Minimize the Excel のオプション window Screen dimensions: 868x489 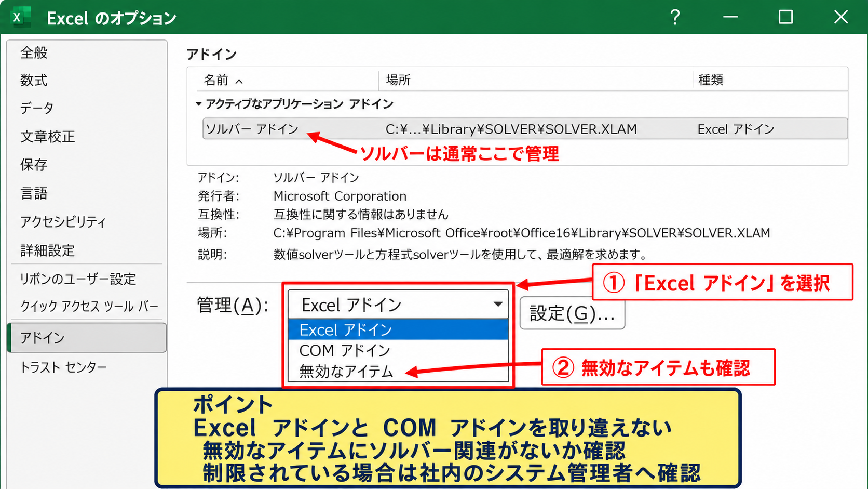point(730,17)
